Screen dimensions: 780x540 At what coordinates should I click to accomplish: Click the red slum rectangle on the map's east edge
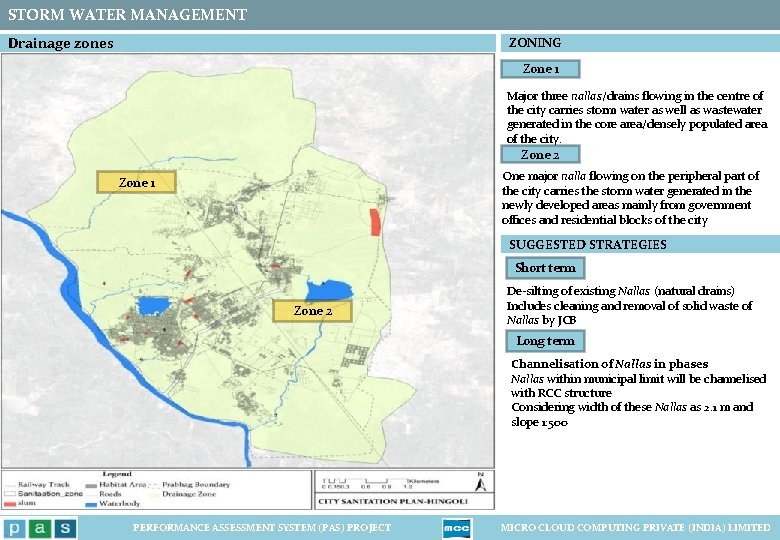(x=375, y=222)
